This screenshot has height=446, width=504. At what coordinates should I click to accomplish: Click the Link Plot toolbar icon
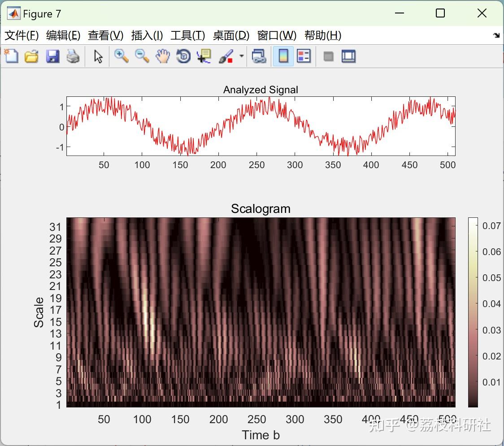coord(259,56)
